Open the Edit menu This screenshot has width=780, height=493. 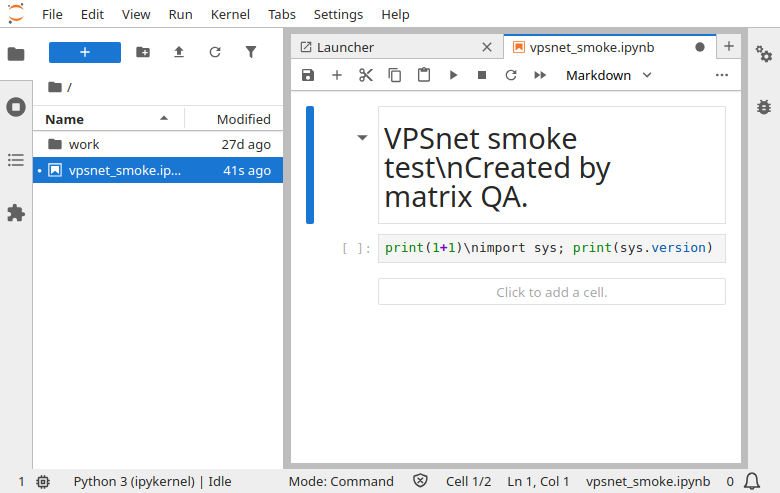click(93, 14)
